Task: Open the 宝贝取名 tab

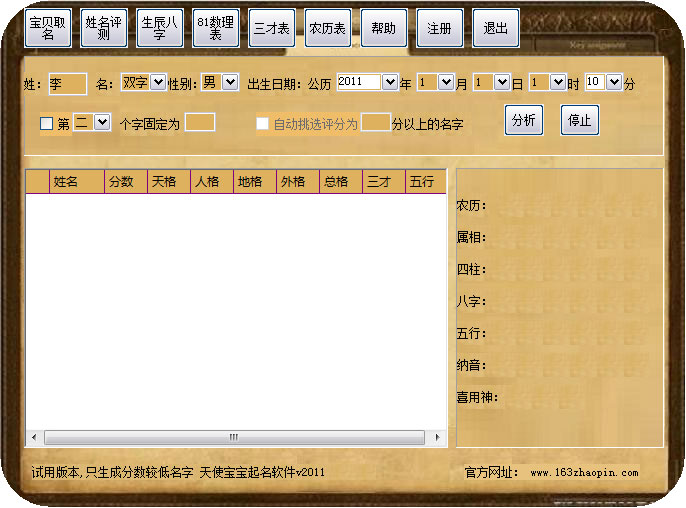Action: tap(48, 28)
